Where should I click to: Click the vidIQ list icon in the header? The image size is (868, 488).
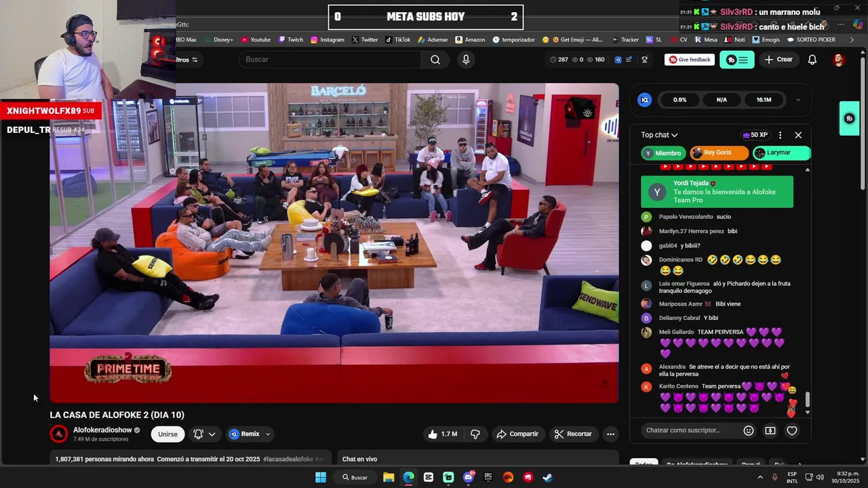[629, 60]
